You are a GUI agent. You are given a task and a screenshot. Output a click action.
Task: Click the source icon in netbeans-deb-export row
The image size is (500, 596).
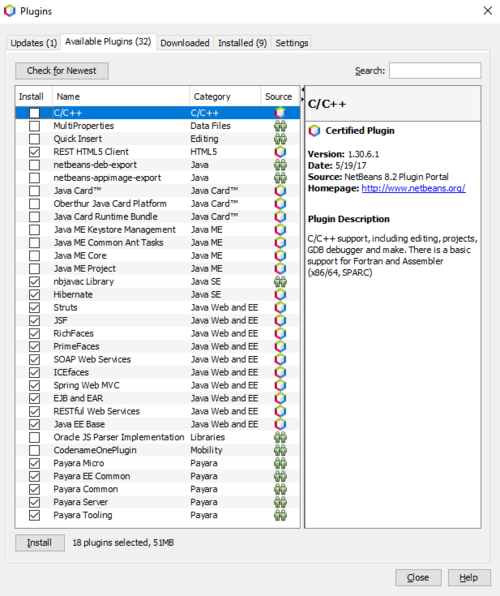coord(280,165)
